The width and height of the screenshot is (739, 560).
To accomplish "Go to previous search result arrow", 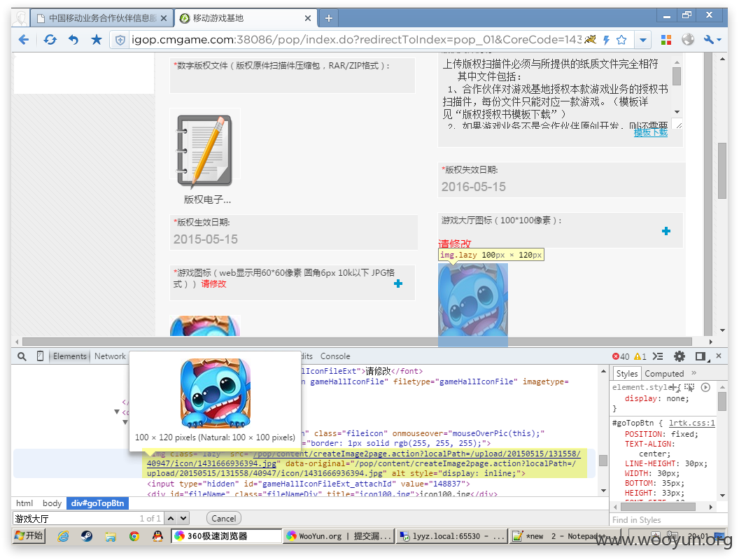I will click(x=171, y=519).
